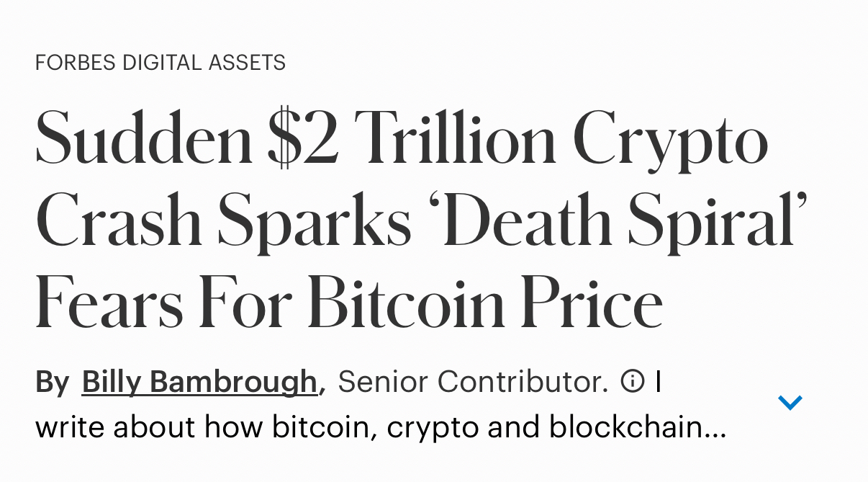The image size is (868, 482).
Task: Click "crypto and" in the author bio
Action: tap(463, 428)
